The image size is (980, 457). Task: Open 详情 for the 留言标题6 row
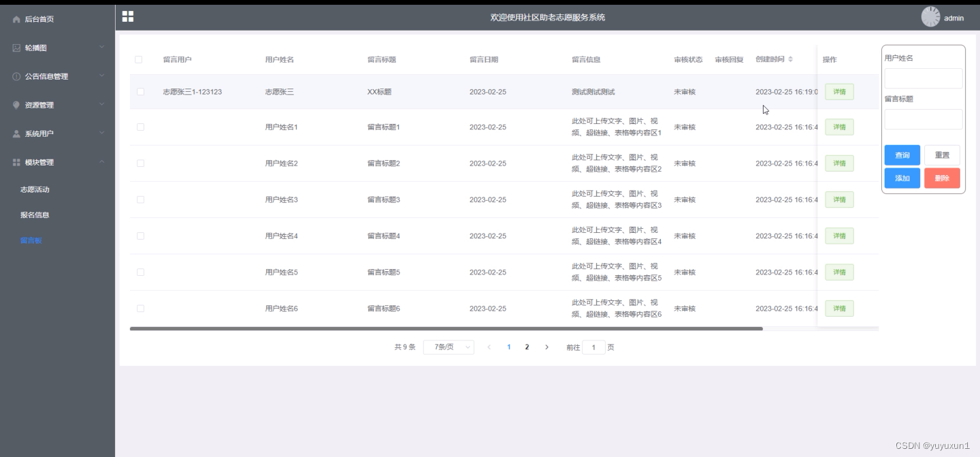pyautogui.click(x=839, y=309)
